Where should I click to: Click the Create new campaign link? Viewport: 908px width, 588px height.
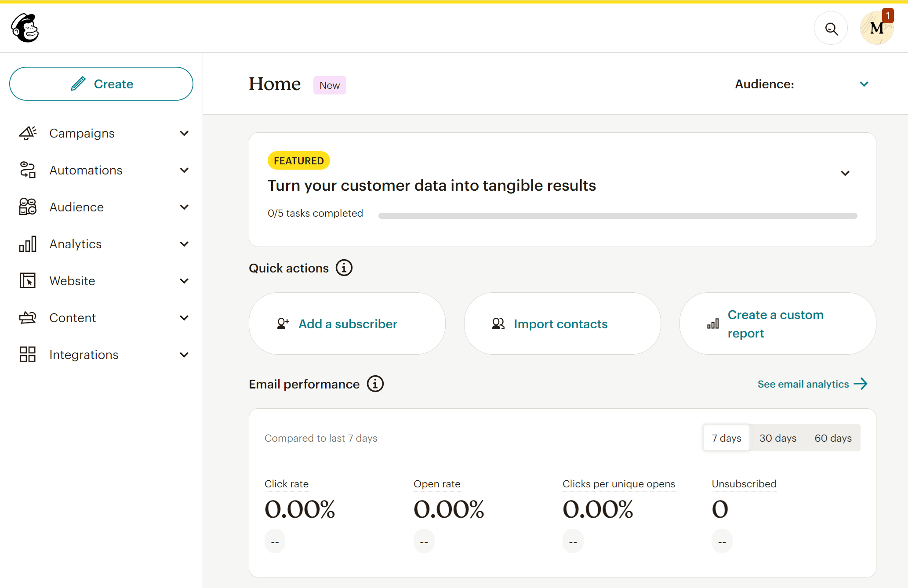101,83
